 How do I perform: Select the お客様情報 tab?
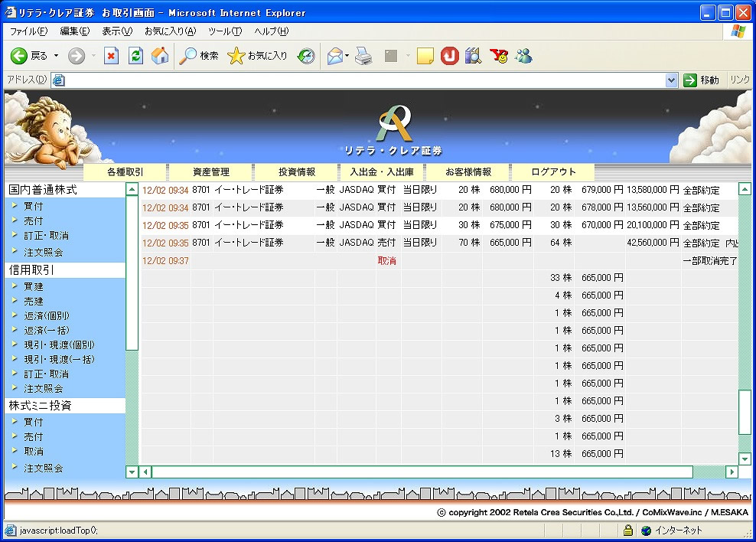tap(468, 172)
